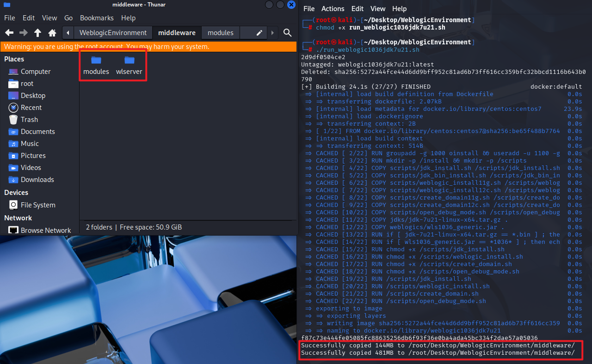The image size is (592, 364).
Task: Open terminal Help menu
Action: tap(399, 9)
